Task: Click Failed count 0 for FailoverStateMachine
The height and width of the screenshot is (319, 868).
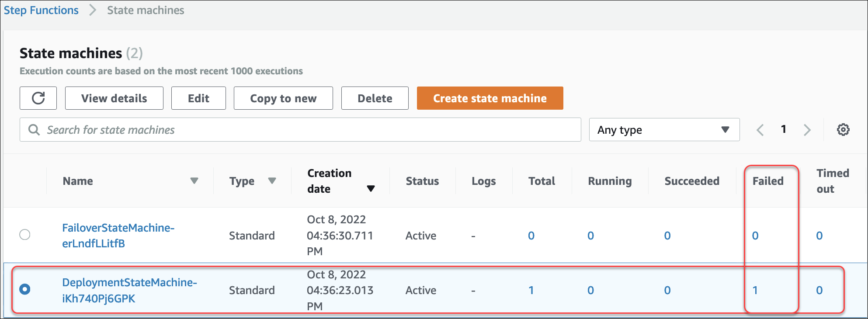Action: pos(755,236)
